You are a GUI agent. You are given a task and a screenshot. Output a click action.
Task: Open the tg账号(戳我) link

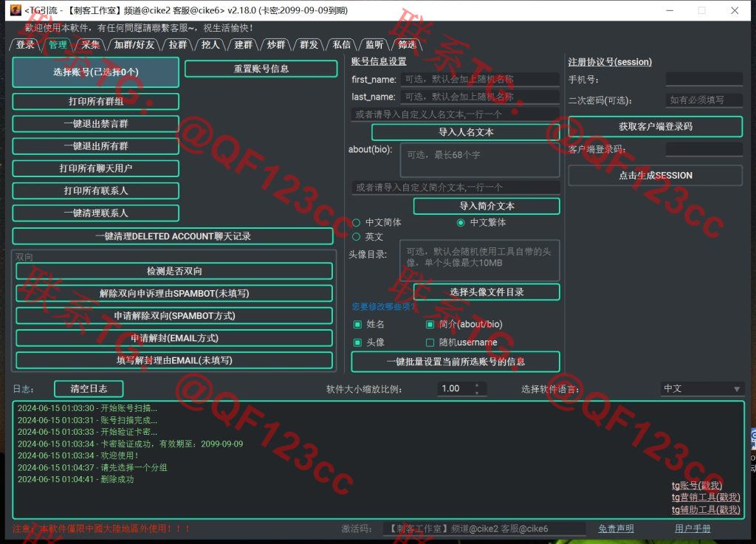click(x=697, y=485)
